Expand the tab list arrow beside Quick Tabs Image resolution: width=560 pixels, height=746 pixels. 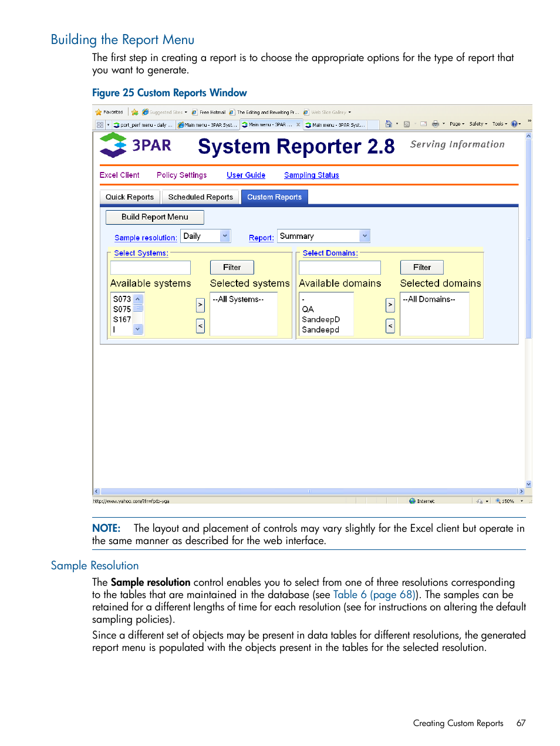108,124
